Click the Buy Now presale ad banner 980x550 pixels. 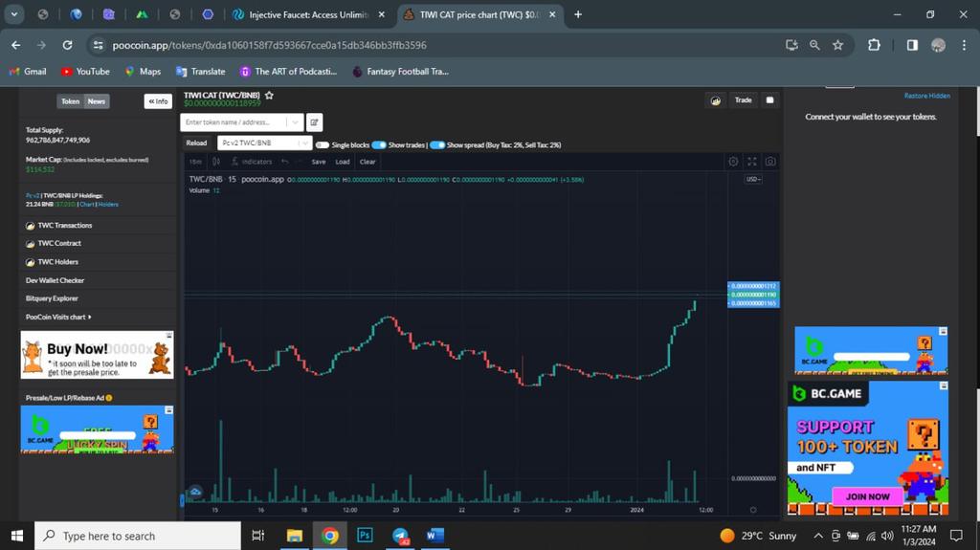pos(97,355)
